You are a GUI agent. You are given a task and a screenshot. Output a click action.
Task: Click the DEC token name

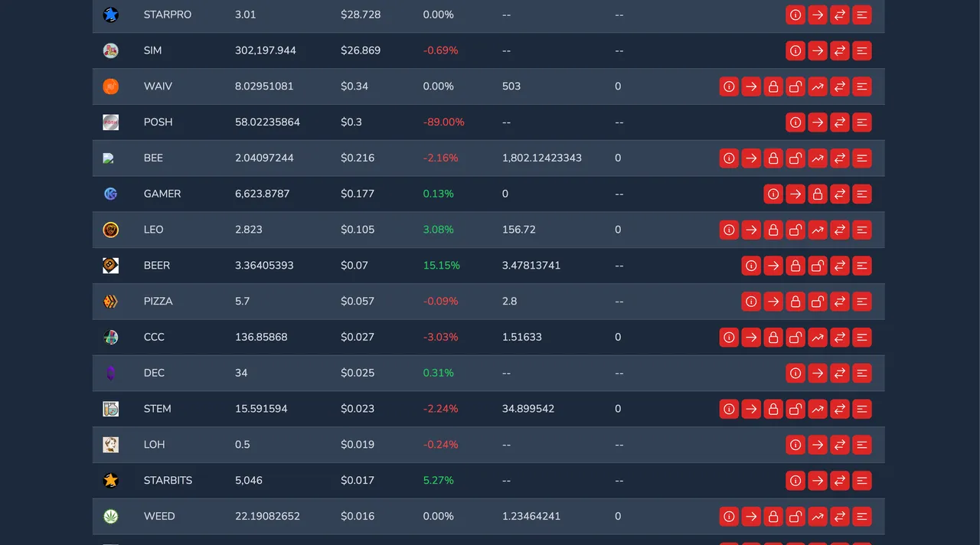154,374
